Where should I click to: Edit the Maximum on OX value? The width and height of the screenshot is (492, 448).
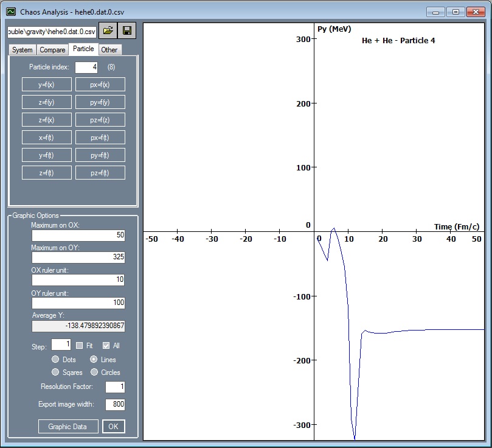(x=78, y=235)
